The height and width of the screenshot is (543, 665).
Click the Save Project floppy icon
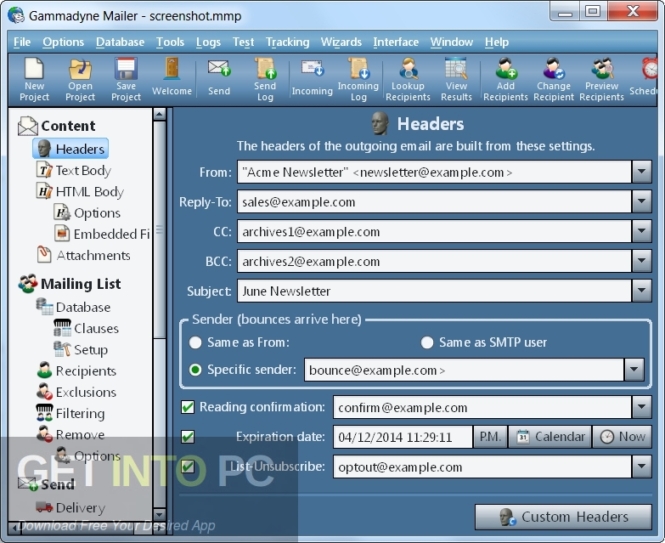point(126,80)
